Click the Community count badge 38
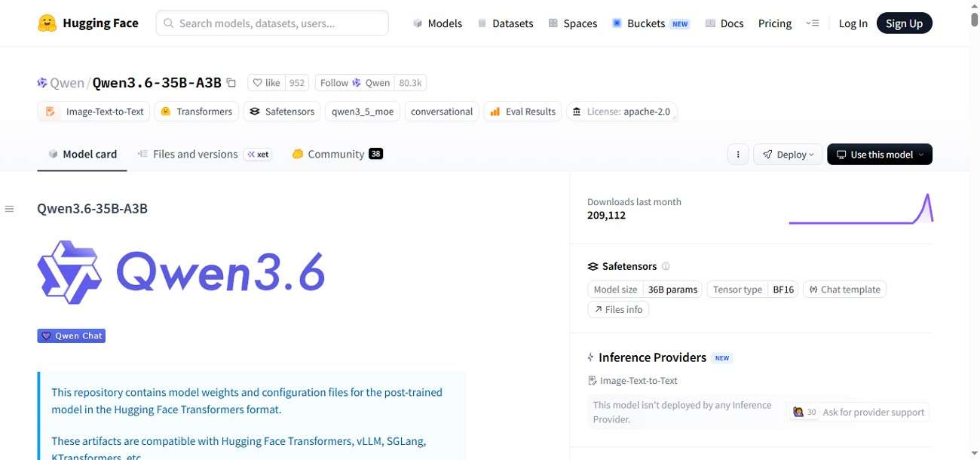The image size is (980, 460). pos(375,154)
